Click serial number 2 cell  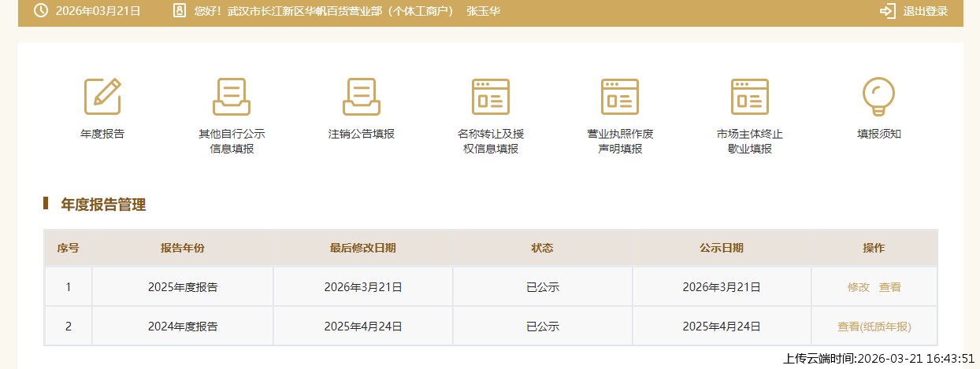coord(68,327)
